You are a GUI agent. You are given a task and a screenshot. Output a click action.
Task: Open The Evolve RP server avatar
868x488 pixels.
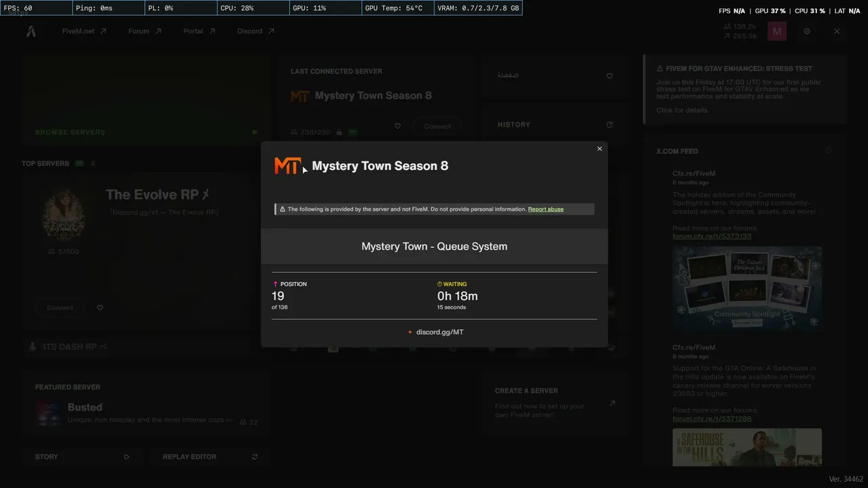tap(63, 214)
